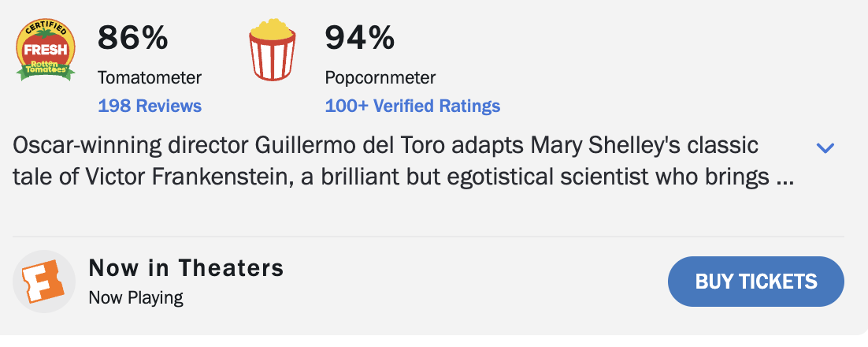Click the Certified Fresh tomato badge
This screenshot has height=347, width=868.
tap(46, 50)
